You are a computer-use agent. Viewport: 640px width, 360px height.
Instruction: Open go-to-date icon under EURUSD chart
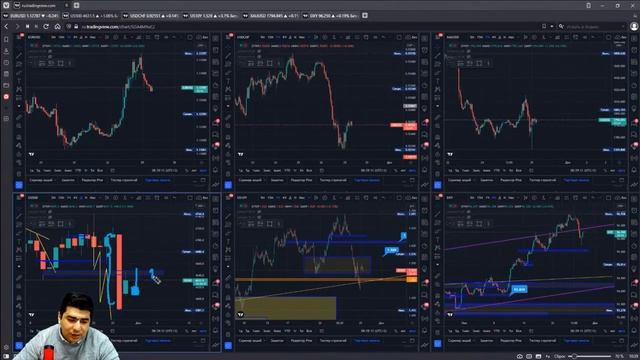pos(113,170)
